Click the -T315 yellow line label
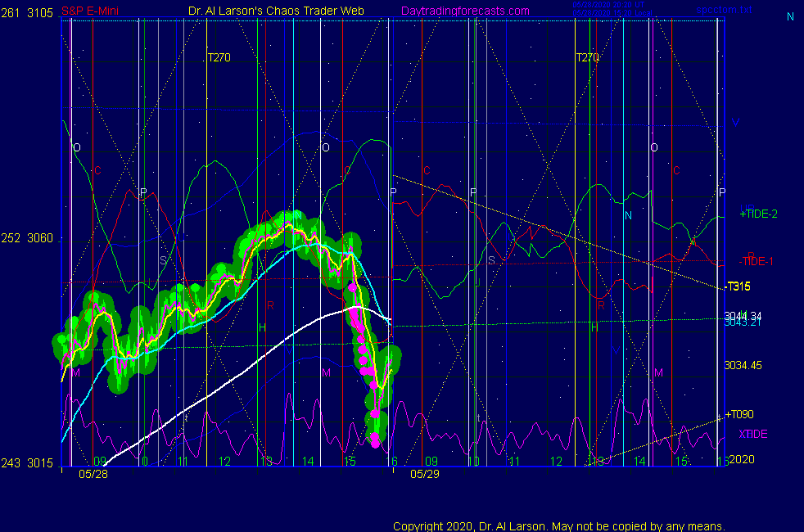This screenshot has height=532, width=804. click(x=738, y=286)
